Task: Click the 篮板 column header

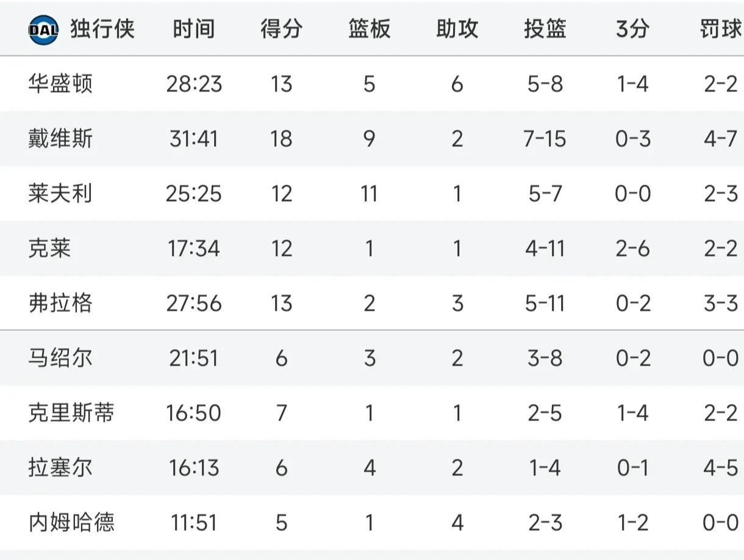Action: tap(369, 29)
